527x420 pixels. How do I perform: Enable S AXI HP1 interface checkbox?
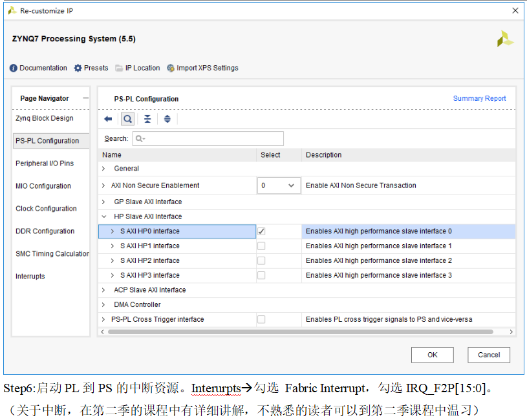(x=261, y=246)
